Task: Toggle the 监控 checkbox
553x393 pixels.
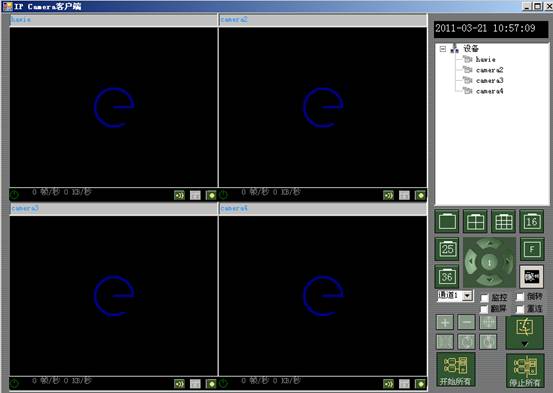Action: coord(485,297)
